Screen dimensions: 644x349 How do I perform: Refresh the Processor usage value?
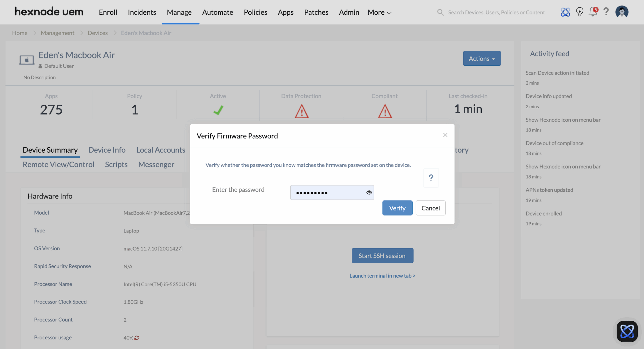[137, 338]
